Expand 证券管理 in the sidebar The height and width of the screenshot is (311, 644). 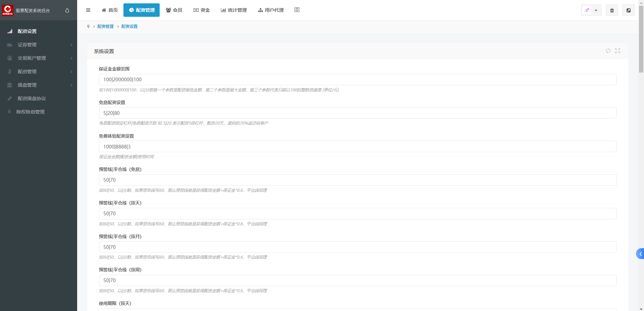click(x=39, y=45)
